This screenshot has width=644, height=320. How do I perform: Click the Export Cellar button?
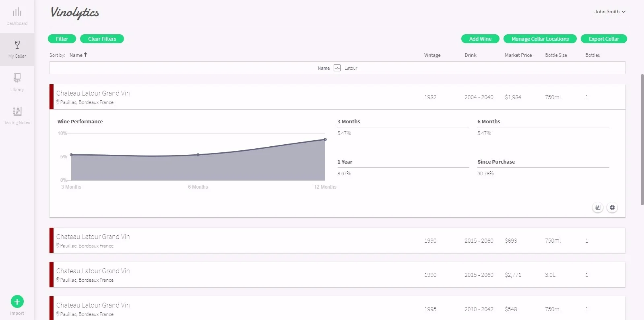[x=604, y=39]
